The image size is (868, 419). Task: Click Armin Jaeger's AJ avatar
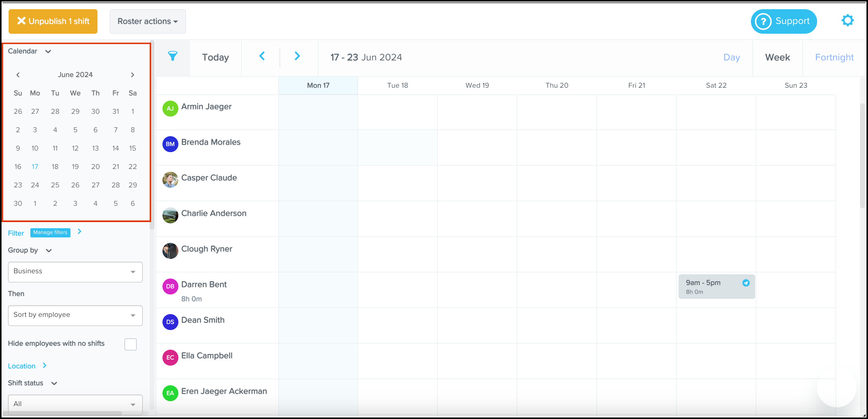coord(170,109)
